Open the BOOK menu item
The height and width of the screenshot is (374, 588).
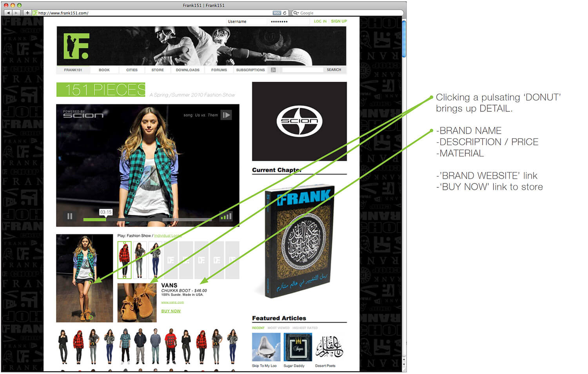[x=104, y=70]
